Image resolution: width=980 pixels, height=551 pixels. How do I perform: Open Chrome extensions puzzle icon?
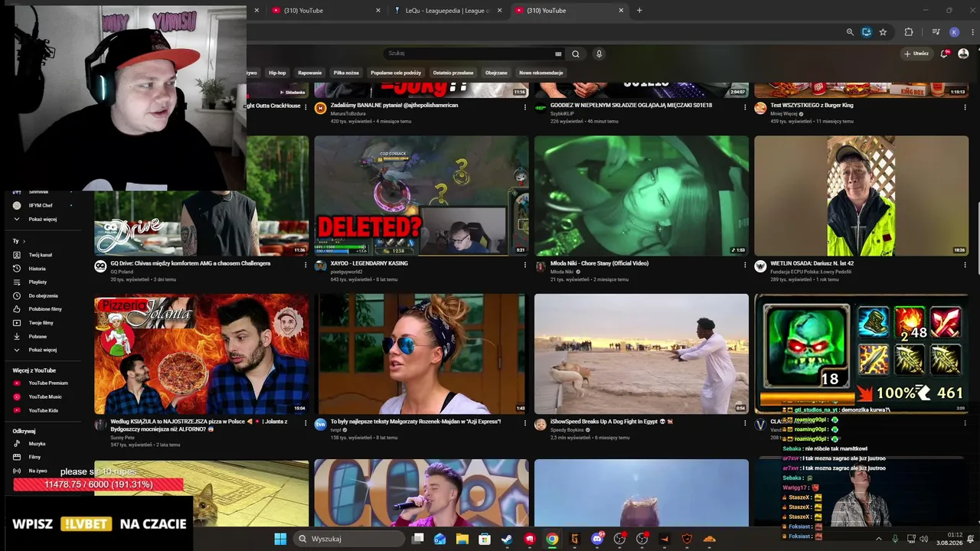pyautogui.click(x=909, y=32)
